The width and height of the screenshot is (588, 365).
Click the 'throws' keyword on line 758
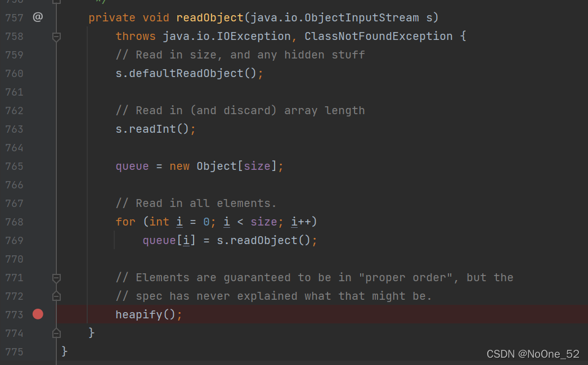[x=136, y=37]
